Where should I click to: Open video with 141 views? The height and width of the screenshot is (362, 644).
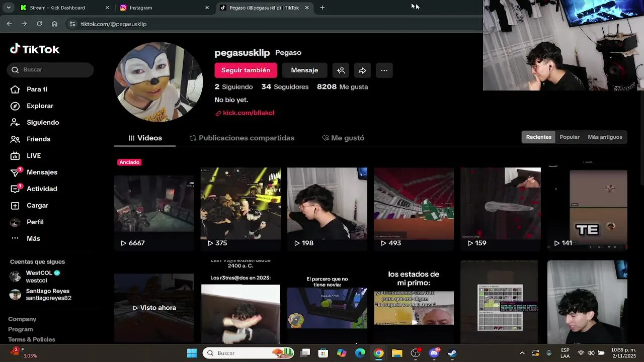587,204
